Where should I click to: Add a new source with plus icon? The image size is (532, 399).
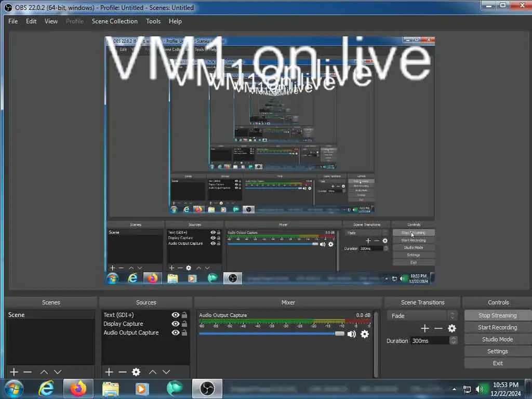tap(109, 372)
